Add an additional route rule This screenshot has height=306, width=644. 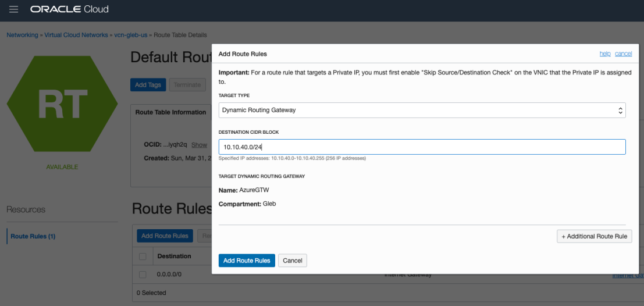(594, 236)
